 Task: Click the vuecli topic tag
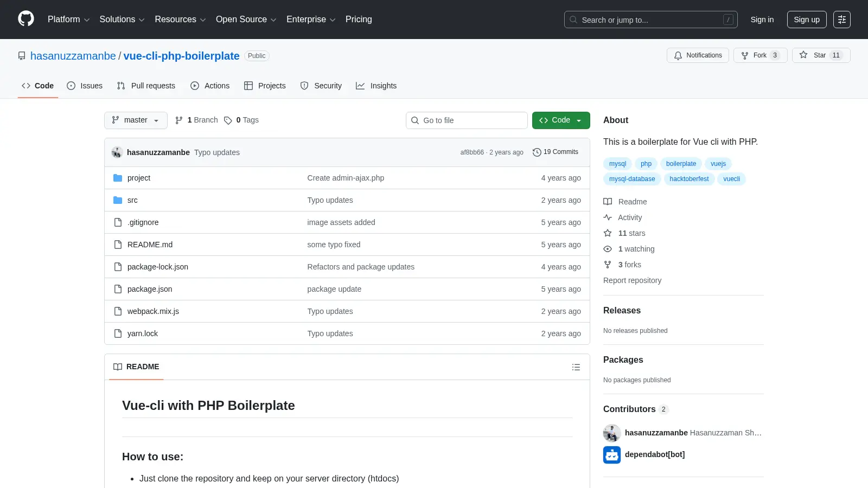[x=731, y=179]
